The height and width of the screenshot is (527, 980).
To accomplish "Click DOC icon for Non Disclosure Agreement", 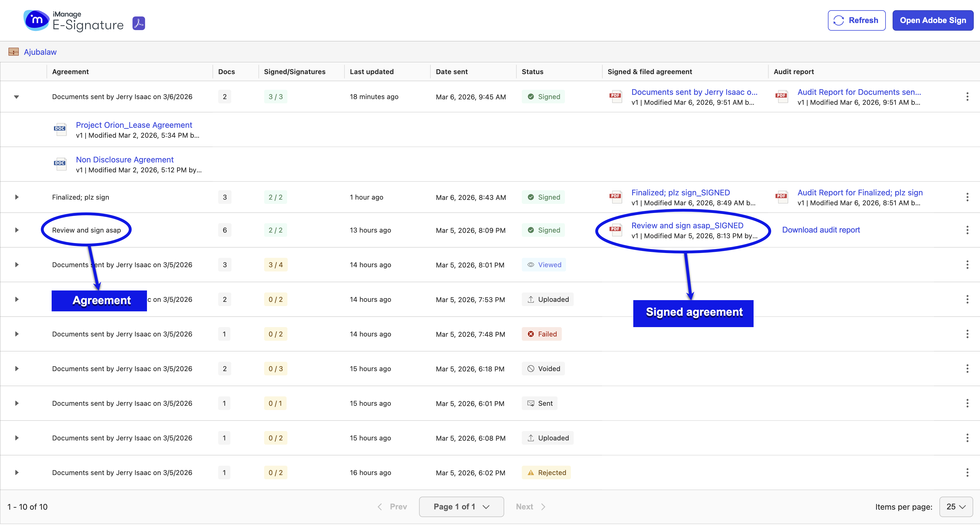I will tap(60, 164).
